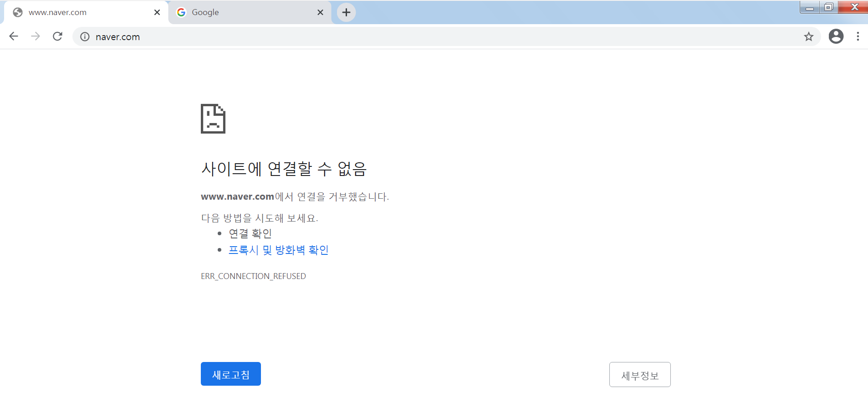Click the Google favicon on second tab
Screen dimensions: 868x398
tap(181, 12)
